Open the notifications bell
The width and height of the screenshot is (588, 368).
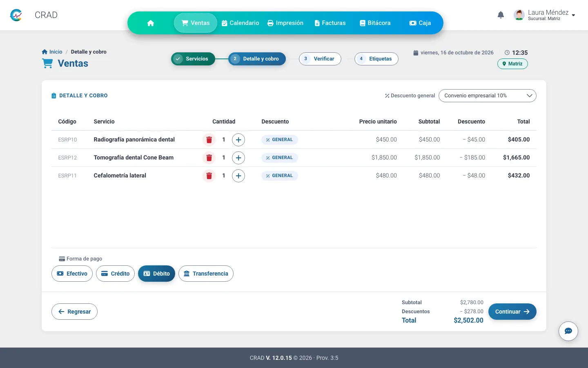501,15
